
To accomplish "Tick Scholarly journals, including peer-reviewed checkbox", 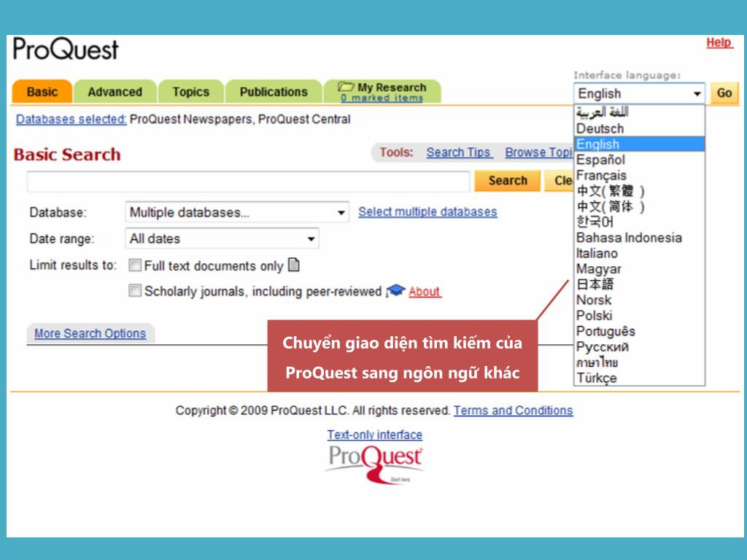I will (135, 290).
